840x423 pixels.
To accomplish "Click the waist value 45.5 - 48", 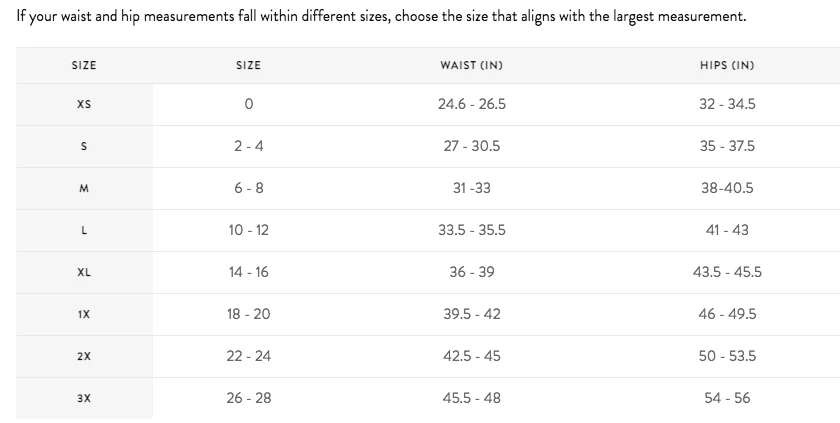I will (471, 398).
